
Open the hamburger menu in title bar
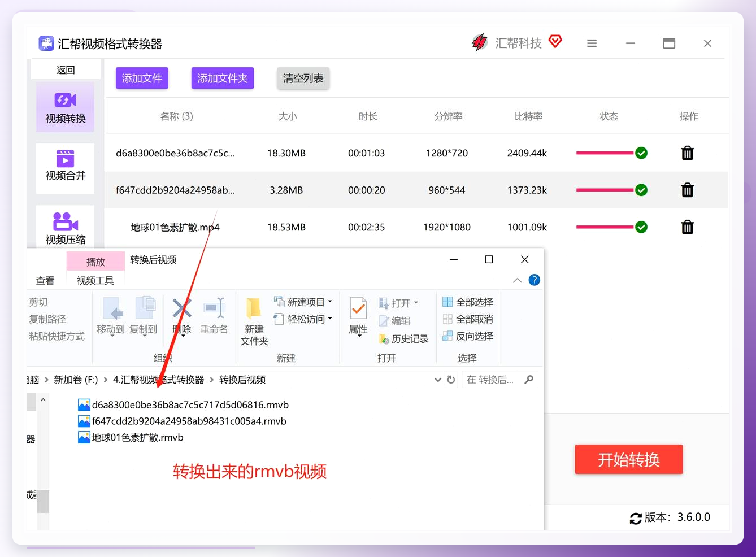[592, 43]
